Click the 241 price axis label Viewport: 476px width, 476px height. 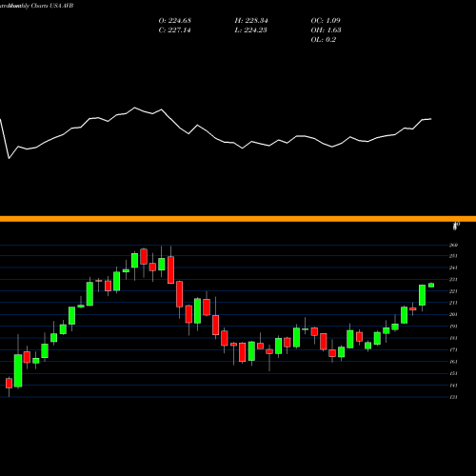click(453, 268)
